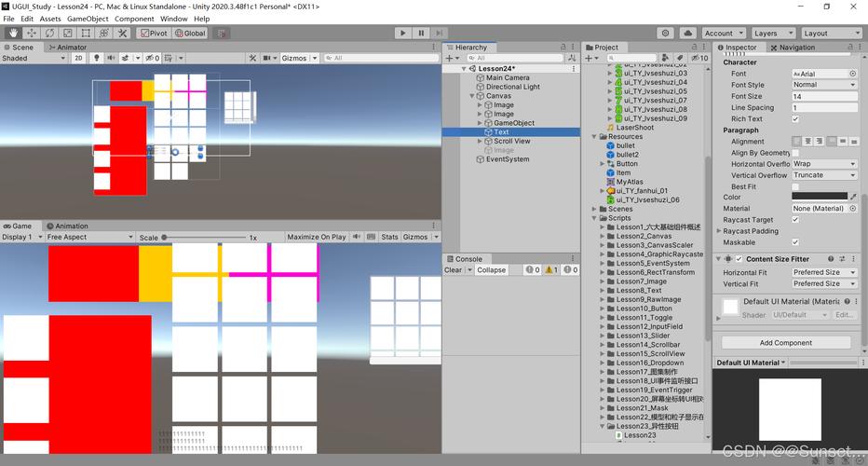Open the Scene camera settings icon
This screenshot has width=868, height=466.
pyautogui.click(x=266, y=58)
